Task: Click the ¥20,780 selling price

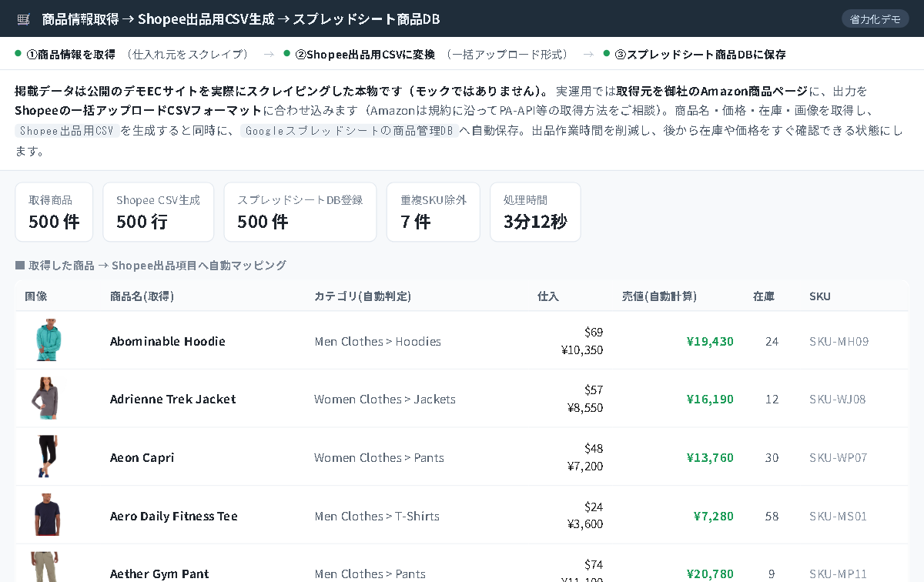Action: (x=710, y=574)
